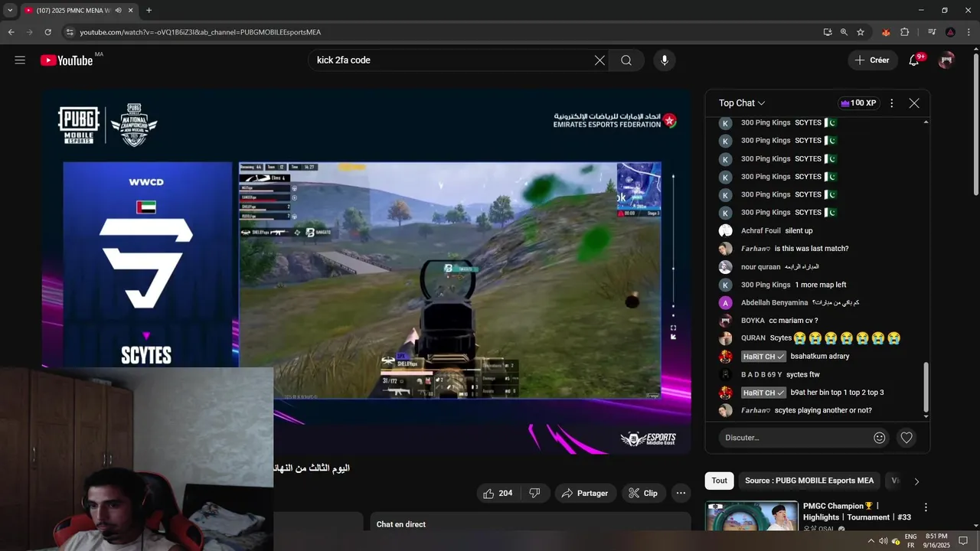Viewport: 980px width, 551px height.
Task: Clear the search text with the X
Action: (x=599, y=60)
